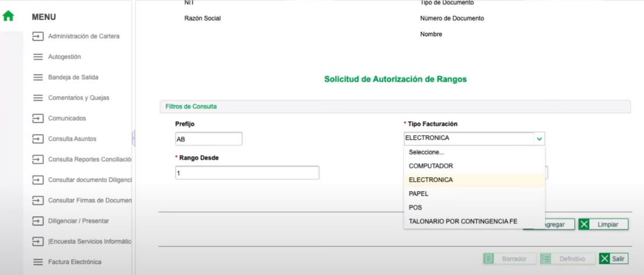Open the Autogestión menu entry
Screen dimensions: 644x275
pyautogui.click(x=65, y=57)
